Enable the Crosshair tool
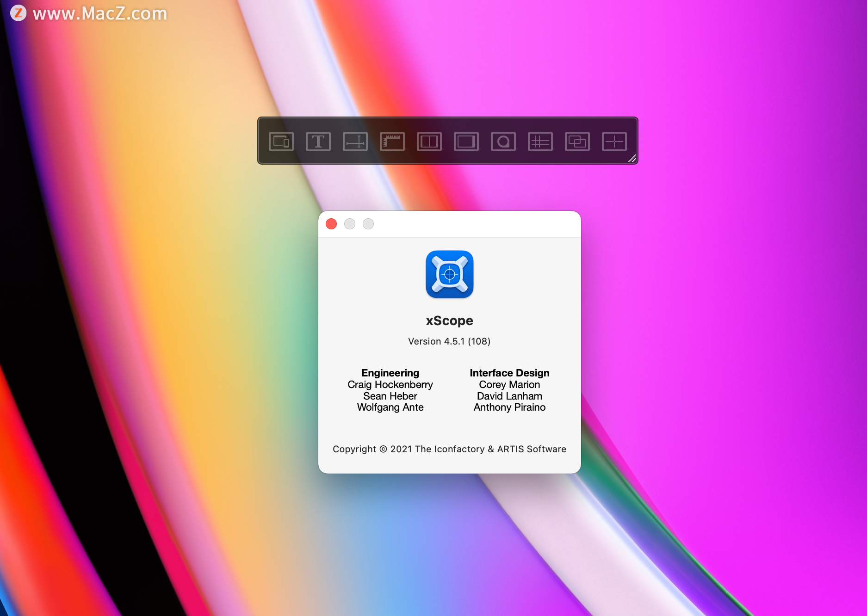867x616 pixels. click(x=614, y=142)
